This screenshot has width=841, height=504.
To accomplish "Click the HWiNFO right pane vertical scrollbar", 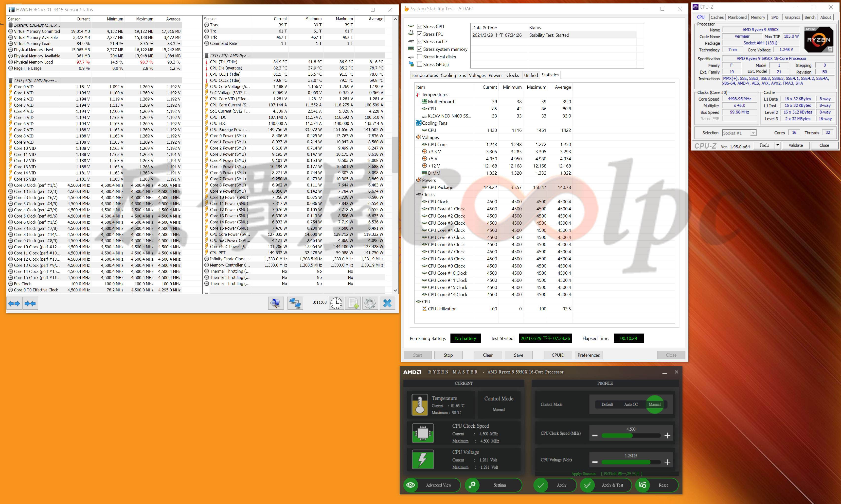I will pos(395,154).
